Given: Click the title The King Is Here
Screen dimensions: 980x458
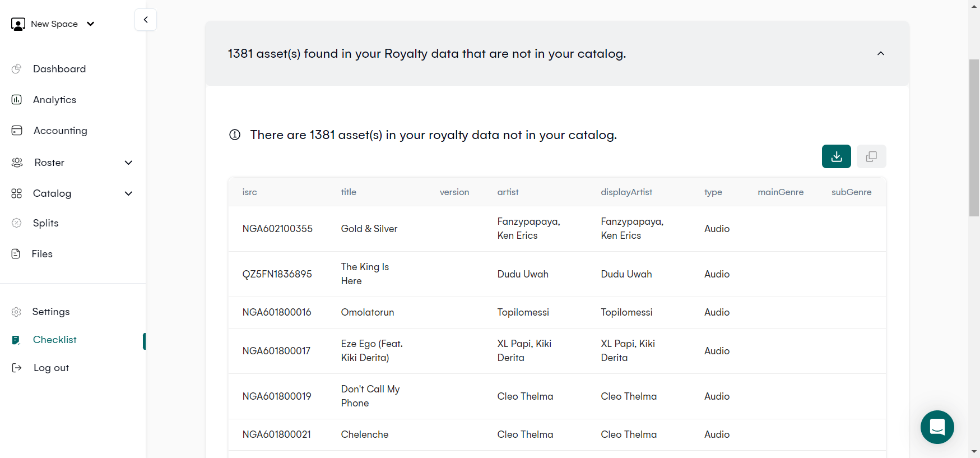Looking at the screenshot, I should [x=365, y=274].
